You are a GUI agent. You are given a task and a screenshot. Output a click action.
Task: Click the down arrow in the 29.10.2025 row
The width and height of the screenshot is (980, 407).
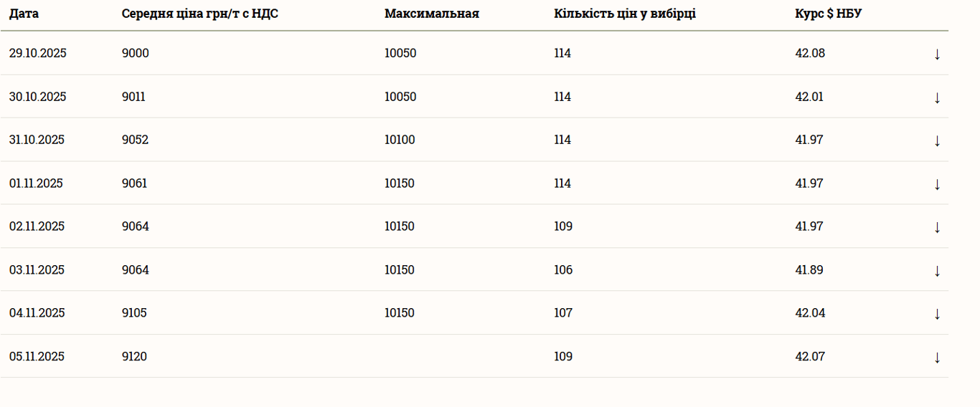click(x=937, y=54)
